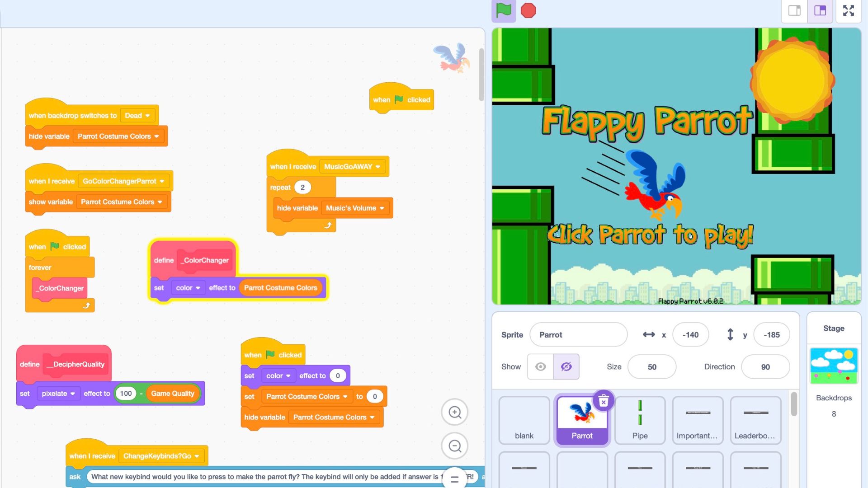Select the blank sprite
Screen dimensions: 868x488
tap(524, 420)
